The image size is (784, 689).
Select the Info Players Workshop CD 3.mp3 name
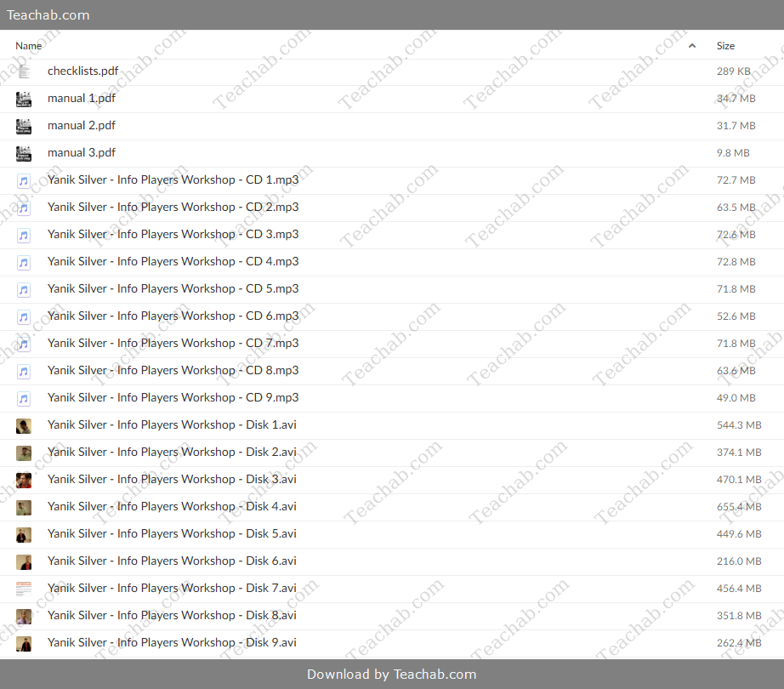tap(173, 235)
